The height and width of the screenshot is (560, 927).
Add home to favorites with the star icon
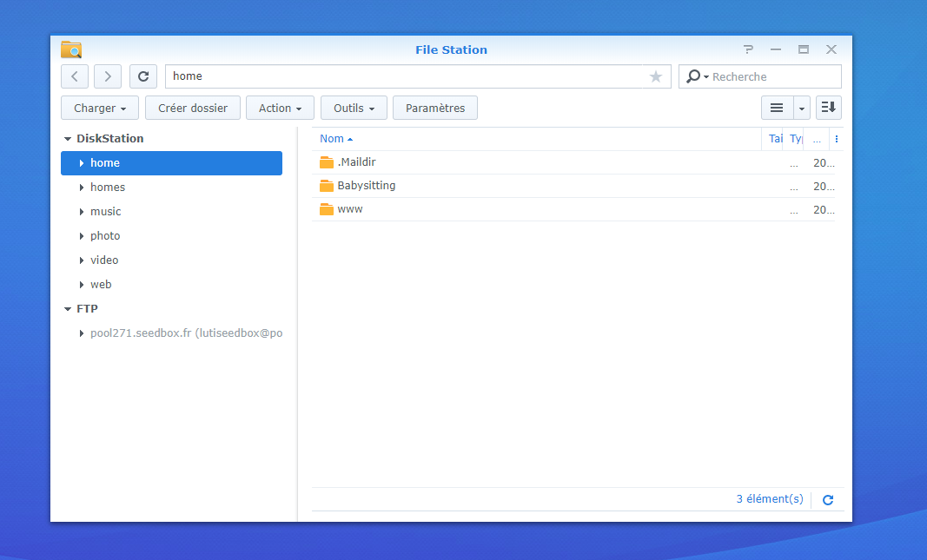[x=656, y=76]
